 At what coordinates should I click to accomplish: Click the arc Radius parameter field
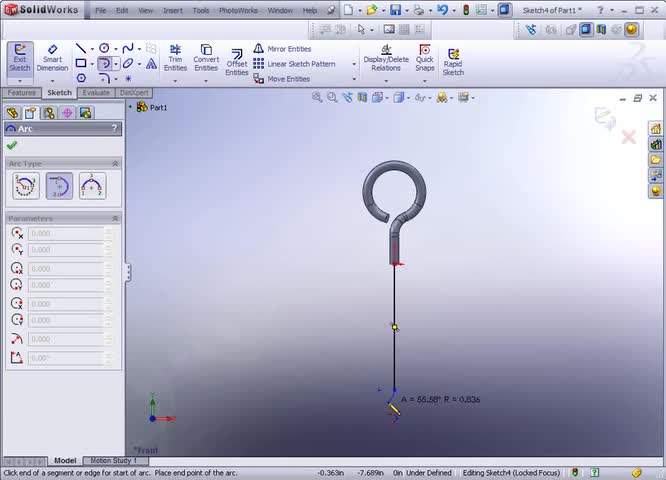pyautogui.click(x=66, y=339)
